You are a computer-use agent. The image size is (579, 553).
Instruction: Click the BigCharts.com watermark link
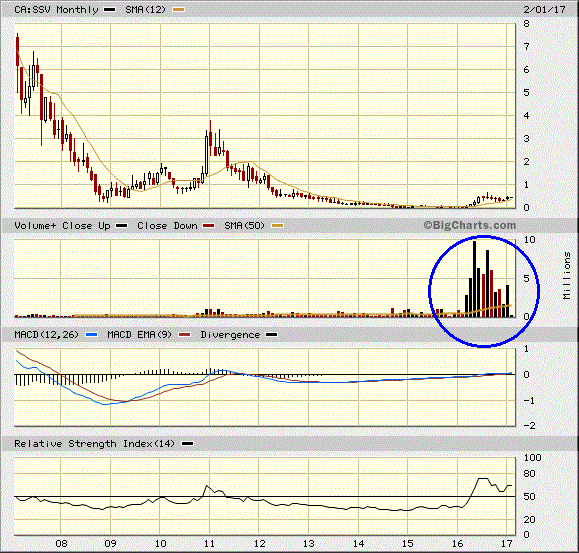click(469, 225)
